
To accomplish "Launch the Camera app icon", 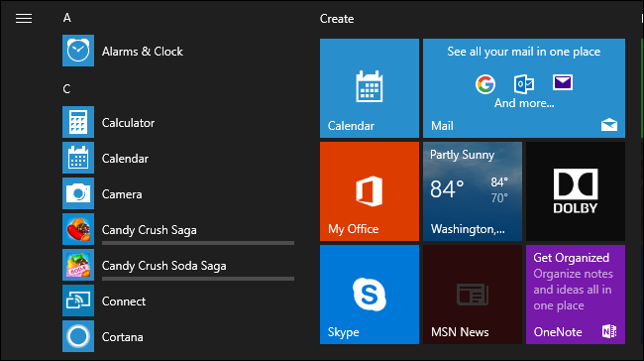I will pyautogui.click(x=78, y=193).
